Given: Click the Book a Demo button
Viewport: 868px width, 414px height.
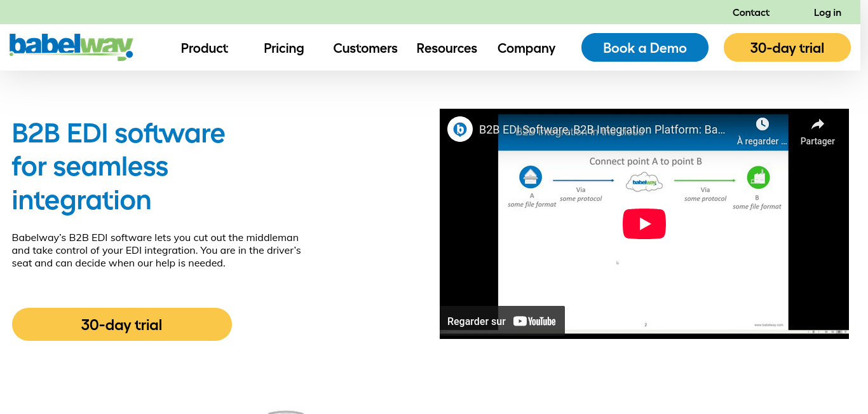Looking at the screenshot, I should click(x=644, y=48).
